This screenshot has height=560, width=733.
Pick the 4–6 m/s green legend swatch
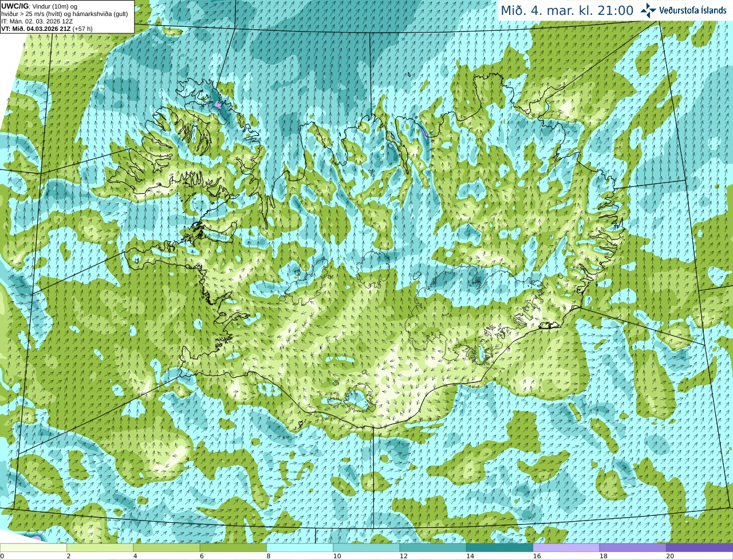167,547
